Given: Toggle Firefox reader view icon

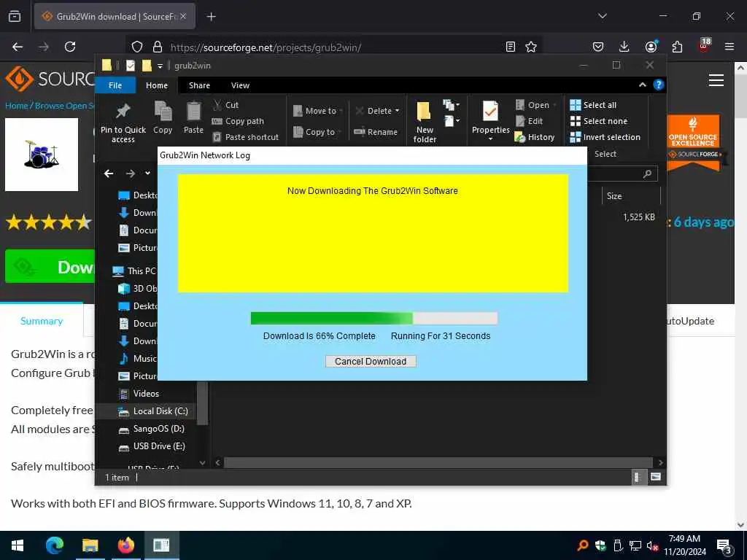Looking at the screenshot, I should (x=510, y=47).
